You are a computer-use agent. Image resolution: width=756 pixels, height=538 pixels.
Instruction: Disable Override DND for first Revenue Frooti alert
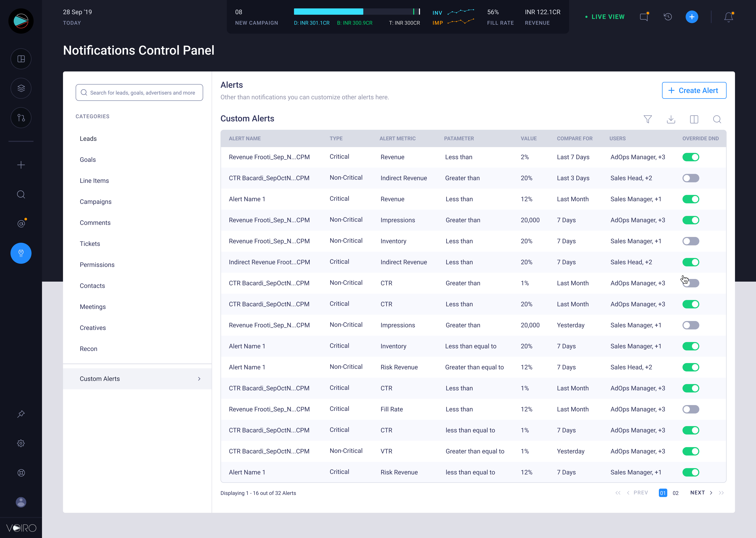(690, 157)
